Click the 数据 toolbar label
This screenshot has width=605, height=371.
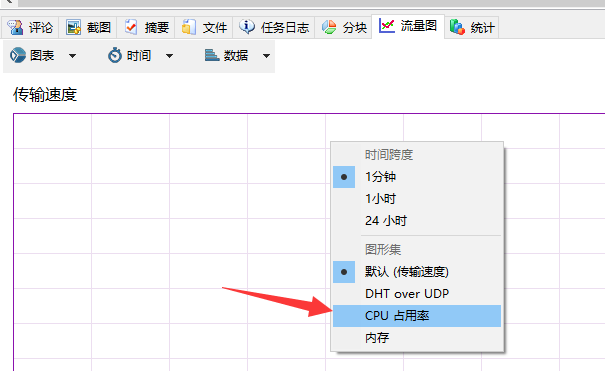click(236, 56)
